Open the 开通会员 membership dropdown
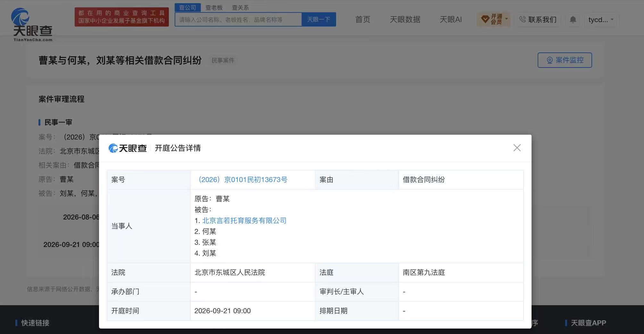 (x=494, y=20)
